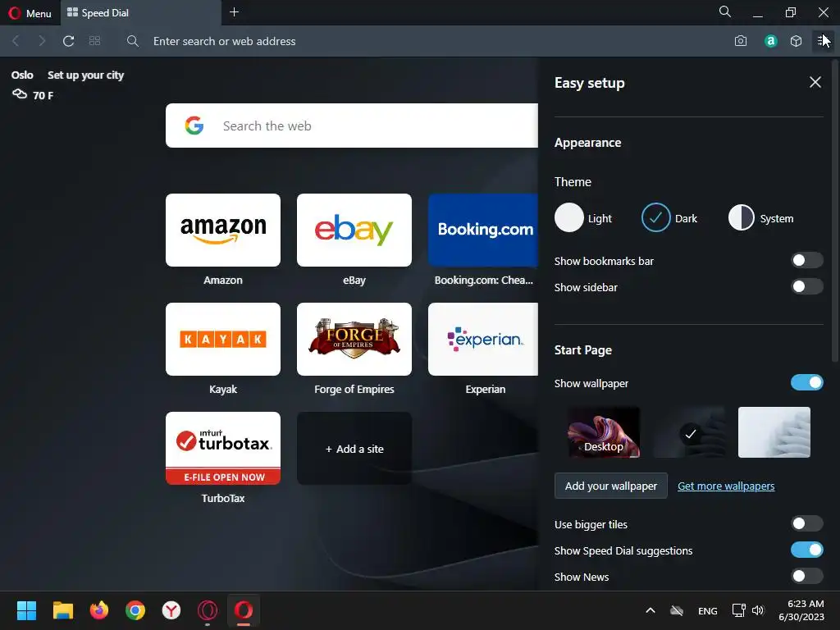The height and width of the screenshot is (630, 840).
Task: Open the Amazon speed dial tile
Action: pyautogui.click(x=223, y=230)
